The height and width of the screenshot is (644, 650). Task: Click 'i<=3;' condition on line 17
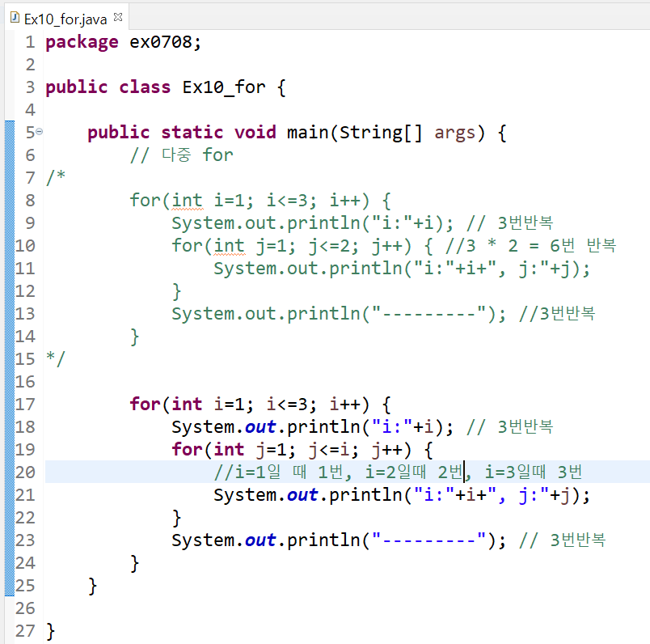[291, 405]
